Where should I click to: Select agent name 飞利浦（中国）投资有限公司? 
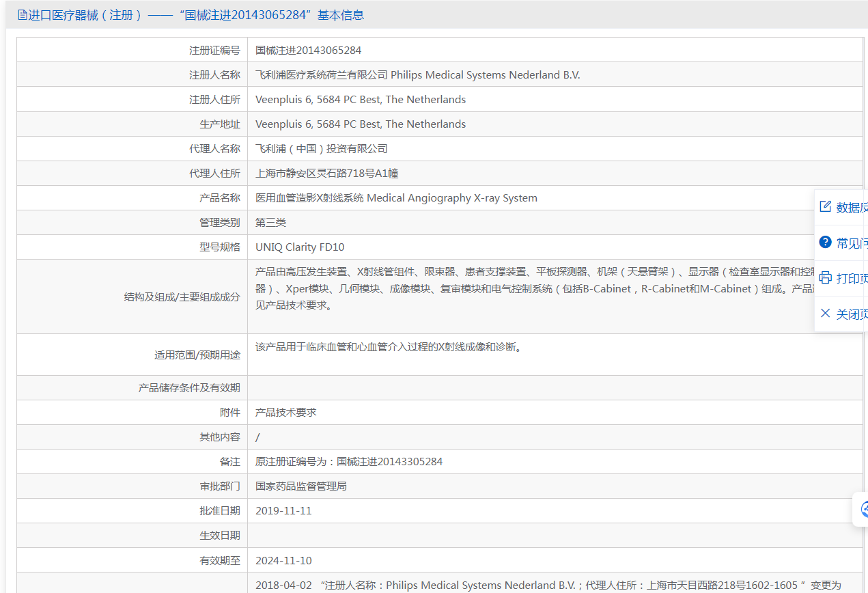point(322,148)
